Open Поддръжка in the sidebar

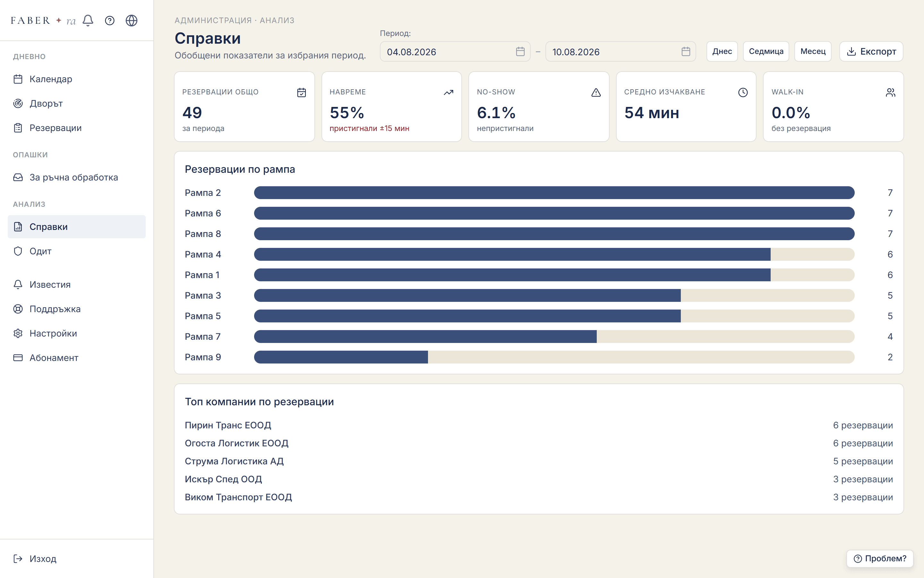(x=77, y=309)
